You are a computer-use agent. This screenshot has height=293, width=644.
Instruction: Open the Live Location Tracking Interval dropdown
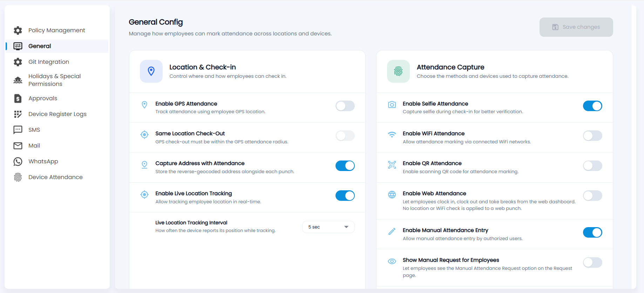tap(328, 227)
